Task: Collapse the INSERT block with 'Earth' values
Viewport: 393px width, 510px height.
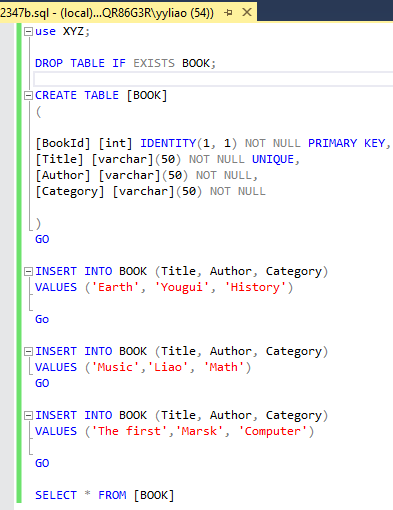Action: point(28,272)
